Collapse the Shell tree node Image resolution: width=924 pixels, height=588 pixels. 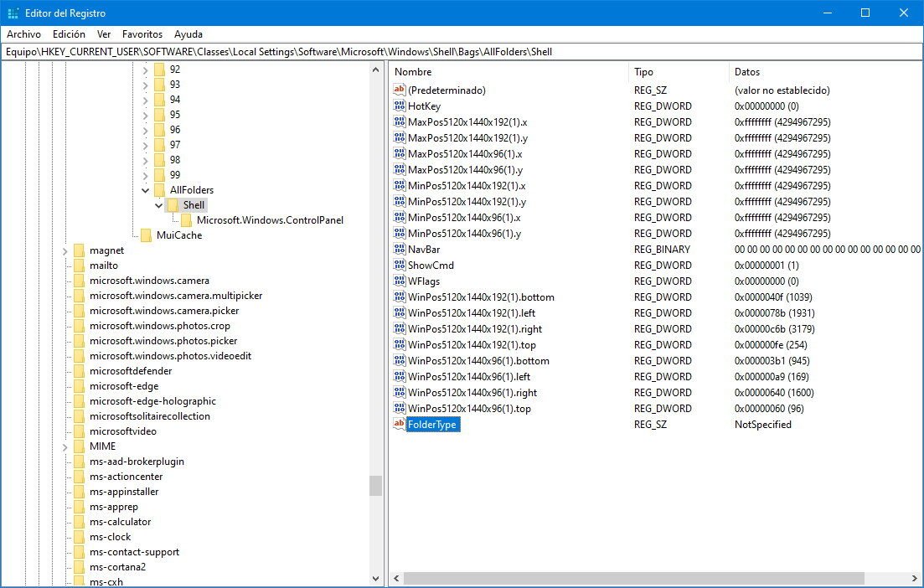[158, 205]
